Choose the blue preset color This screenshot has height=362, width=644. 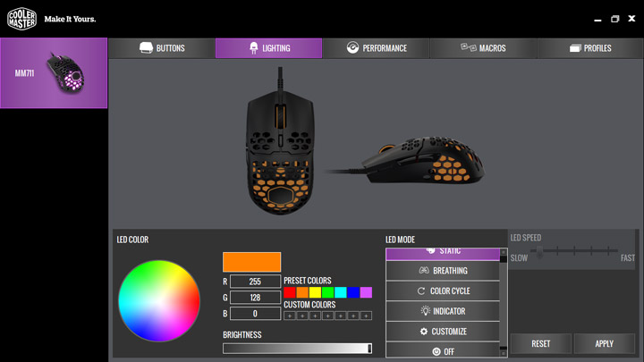[x=353, y=292]
